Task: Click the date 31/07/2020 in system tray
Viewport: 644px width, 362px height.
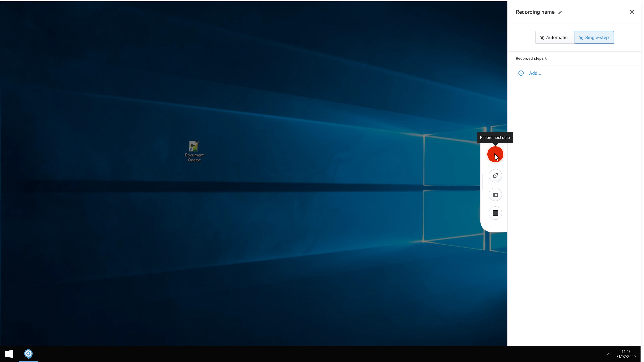Action: tap(626, 357)
